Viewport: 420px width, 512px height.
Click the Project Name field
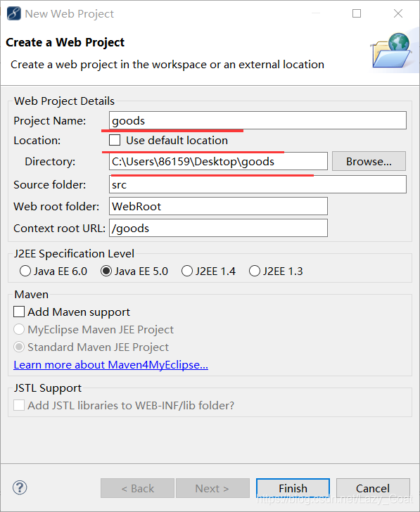[x=257, y=120]
